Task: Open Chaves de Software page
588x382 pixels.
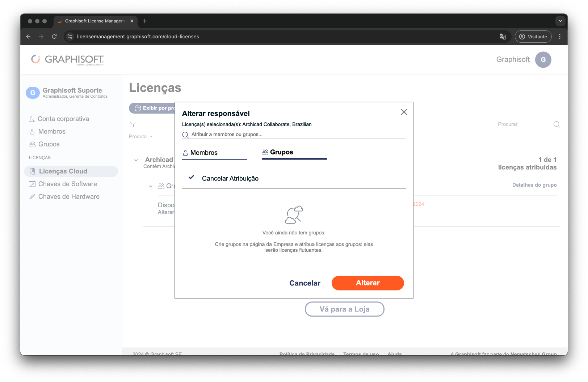Action: 67,184
